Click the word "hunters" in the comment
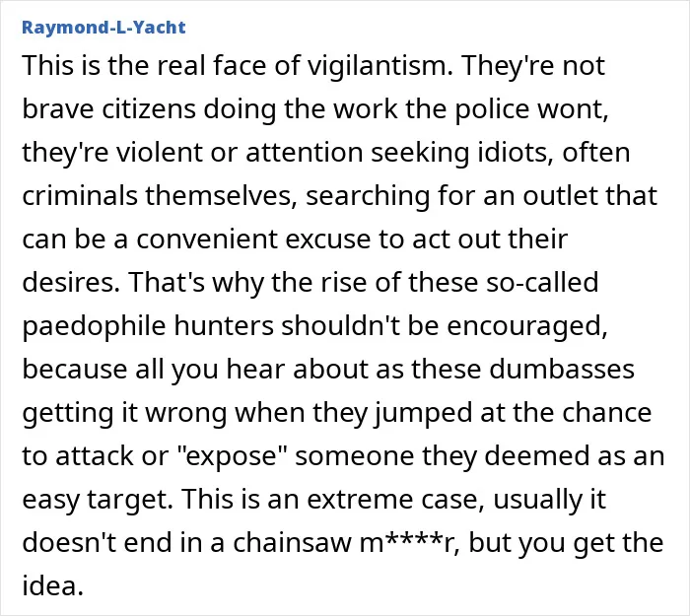This screenshot has width=690, height=616. (x=224, y=326)
